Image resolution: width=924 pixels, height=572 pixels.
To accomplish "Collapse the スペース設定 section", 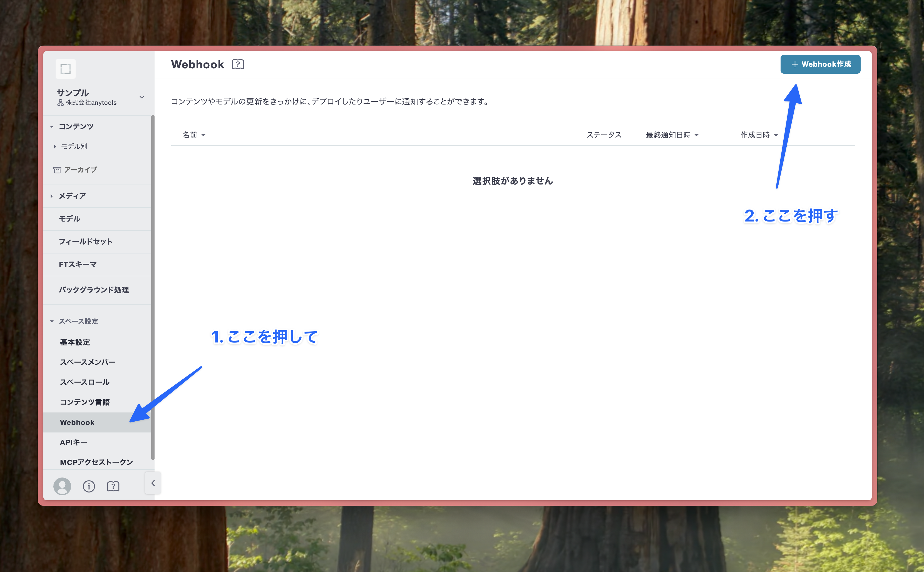I will tap(52, 321).
